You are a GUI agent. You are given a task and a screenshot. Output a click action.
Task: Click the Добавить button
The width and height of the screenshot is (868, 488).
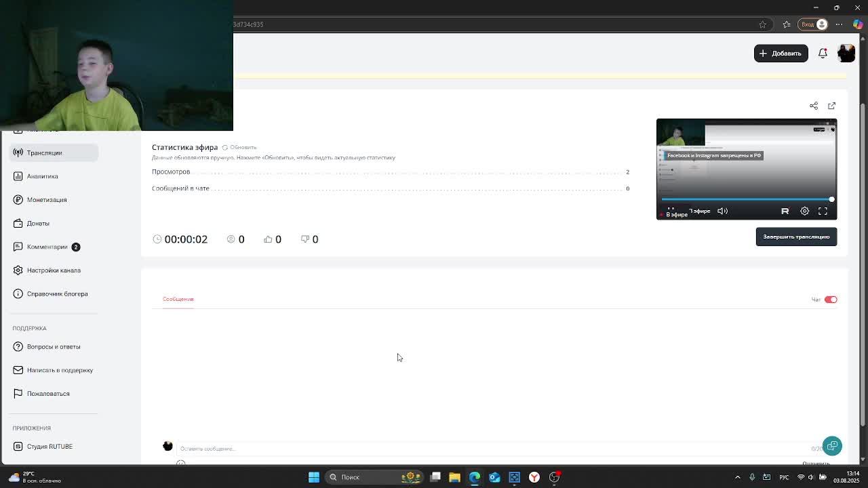(x=781, y=53)
